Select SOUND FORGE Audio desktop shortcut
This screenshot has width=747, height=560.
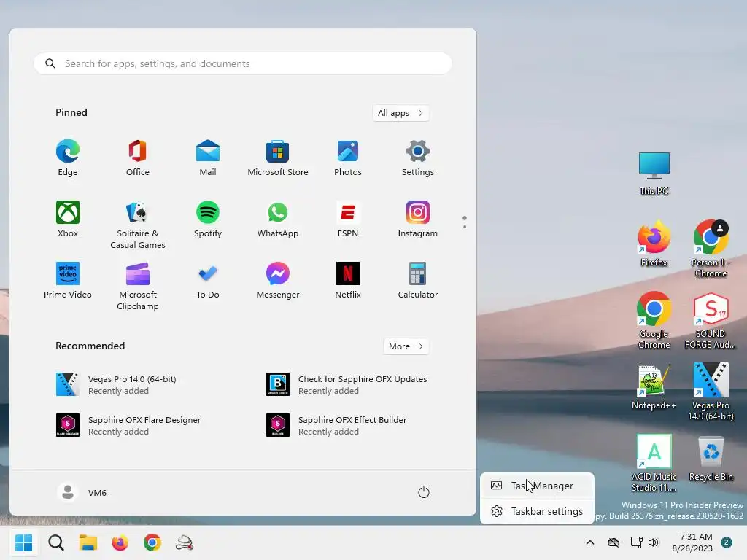pos(711,320)
